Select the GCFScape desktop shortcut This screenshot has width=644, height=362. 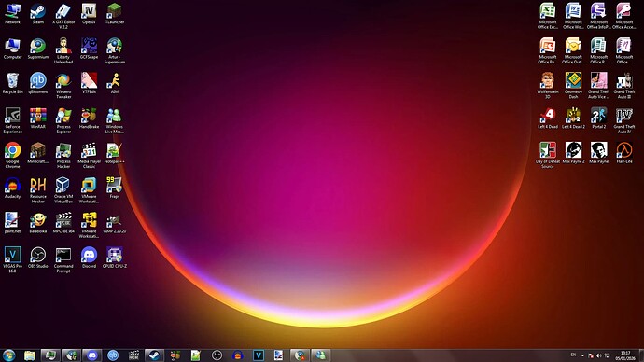tap(89, 49)
